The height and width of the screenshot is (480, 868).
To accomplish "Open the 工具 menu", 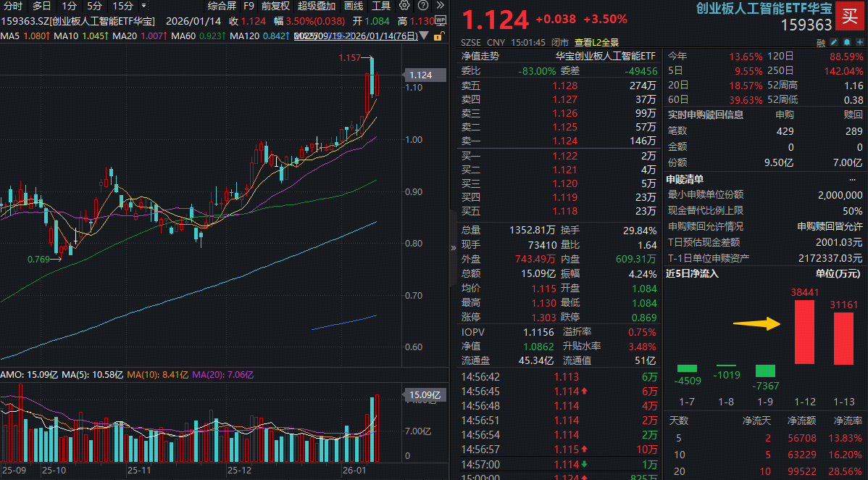I will coord(381,6).
